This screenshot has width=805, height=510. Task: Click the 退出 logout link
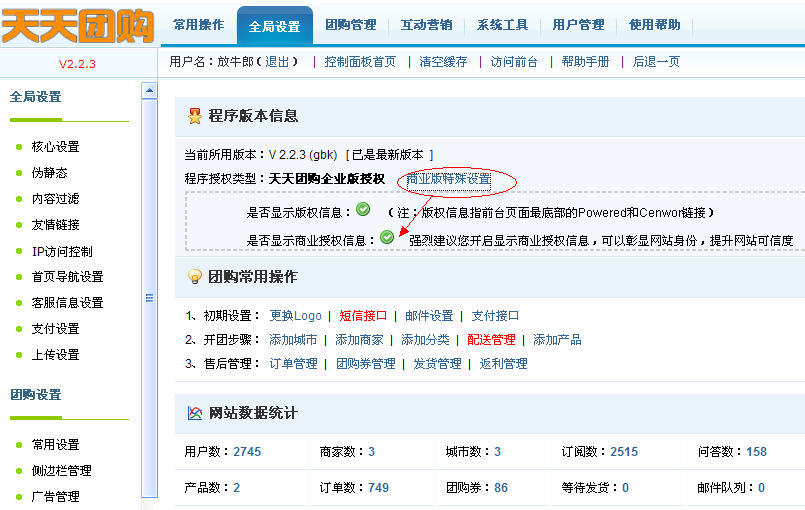coord(277,62)
